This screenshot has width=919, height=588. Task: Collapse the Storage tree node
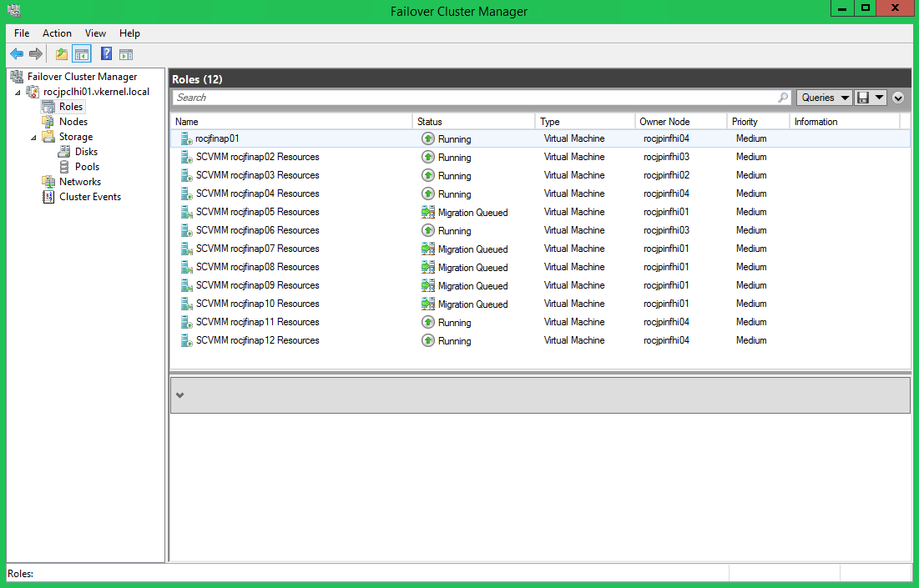click(x=33, y=137)
